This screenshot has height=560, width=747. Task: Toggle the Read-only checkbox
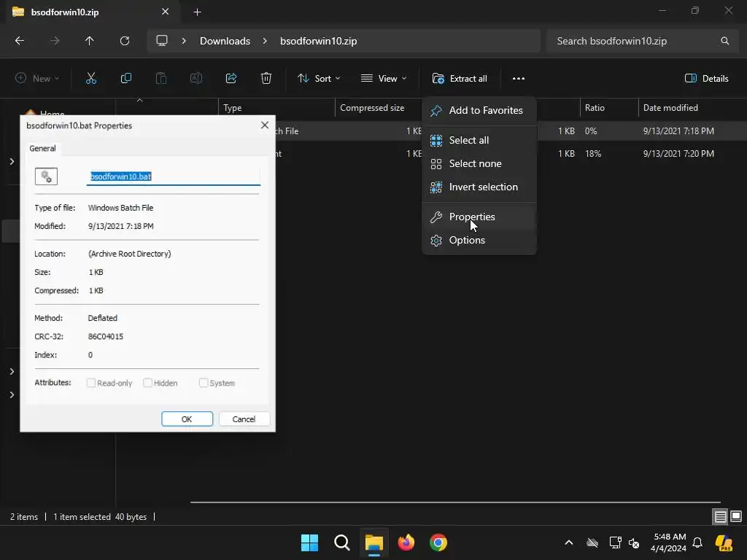point(91,383)
